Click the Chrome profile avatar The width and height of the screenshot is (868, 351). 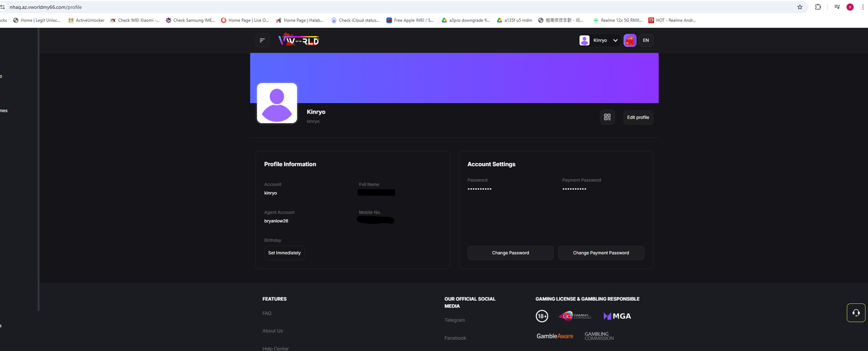(850, 7)
